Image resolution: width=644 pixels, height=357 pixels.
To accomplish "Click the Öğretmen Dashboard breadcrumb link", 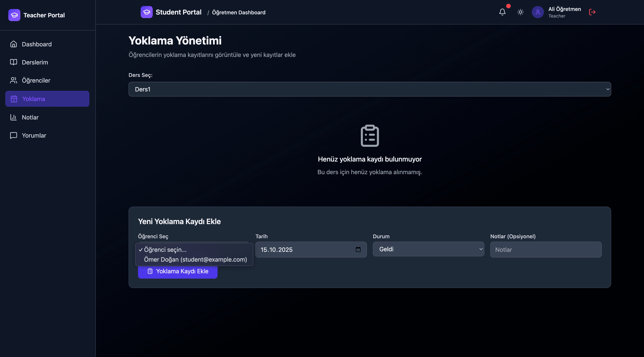I will click(x=238, y=12).
